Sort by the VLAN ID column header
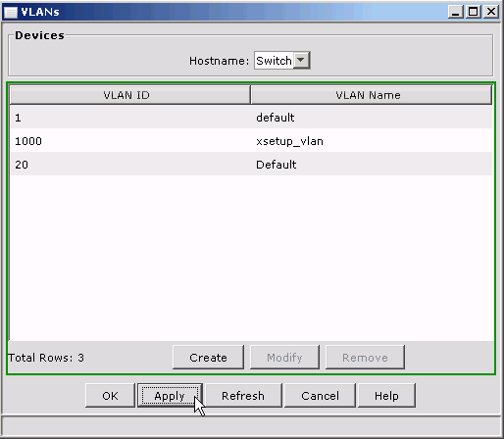 click(130, 95)
